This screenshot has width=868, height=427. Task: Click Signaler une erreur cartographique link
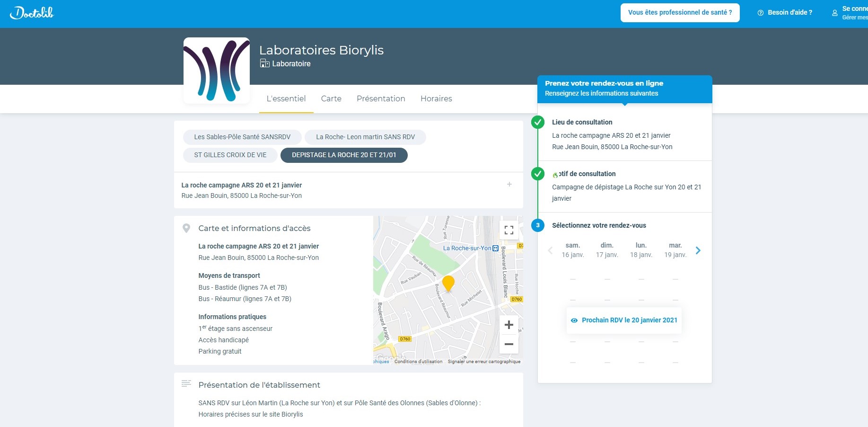pyautogui.click(x=484, y=362)
